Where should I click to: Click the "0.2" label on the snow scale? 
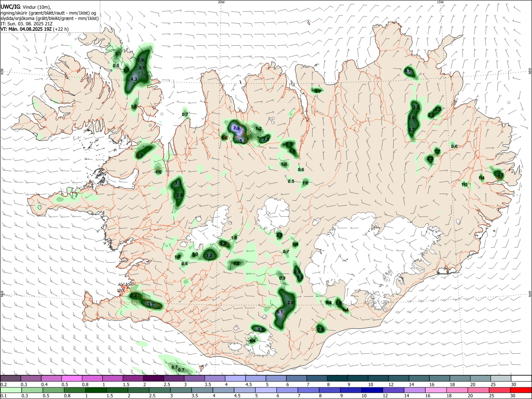3,384
